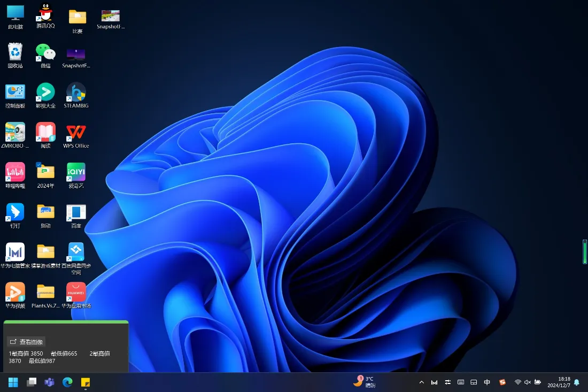The width and height of the screenshot is (588, 392).
Task: Open the yellow Sticky Notes taskbar app
Action: tap(86, 382)
